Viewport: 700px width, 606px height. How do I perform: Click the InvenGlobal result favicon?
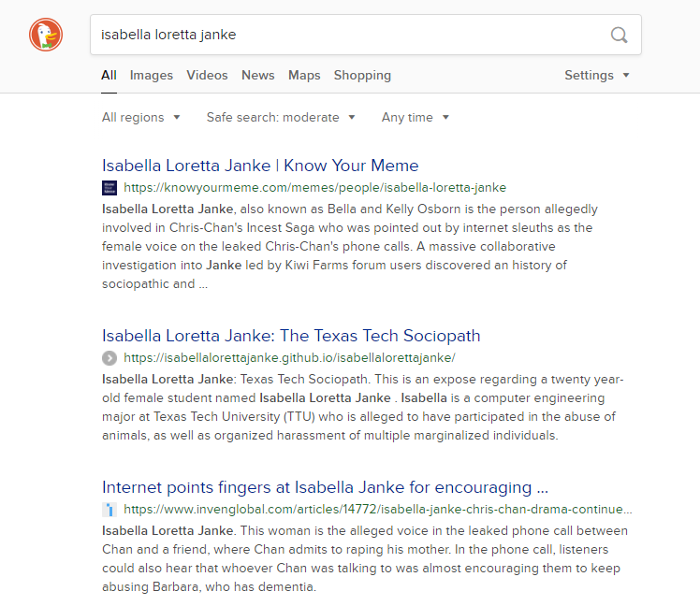pyautogui.click(x=109, y=510)
